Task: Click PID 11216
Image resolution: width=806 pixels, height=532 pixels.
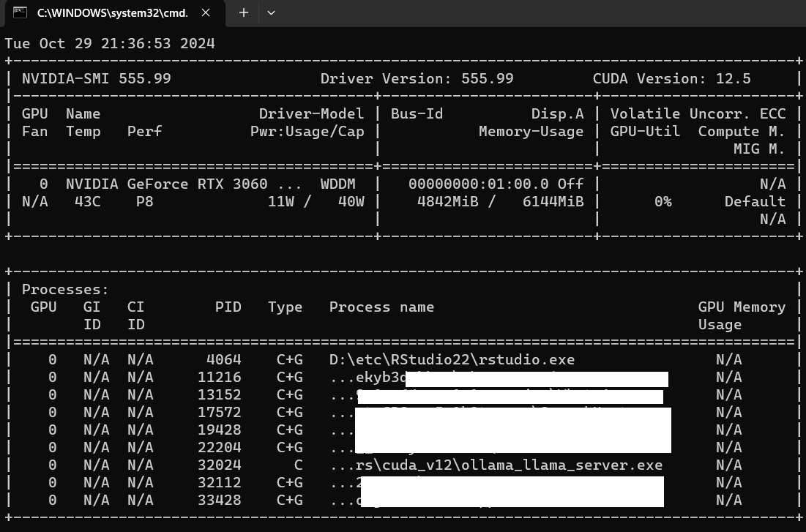Action: tap(220, 378)
